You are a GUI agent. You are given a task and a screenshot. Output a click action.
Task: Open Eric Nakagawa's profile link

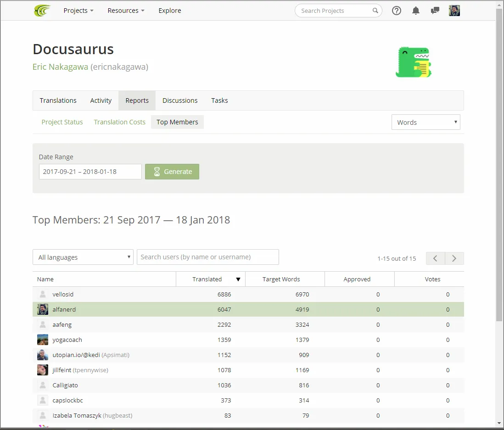(x=60, y=67)
